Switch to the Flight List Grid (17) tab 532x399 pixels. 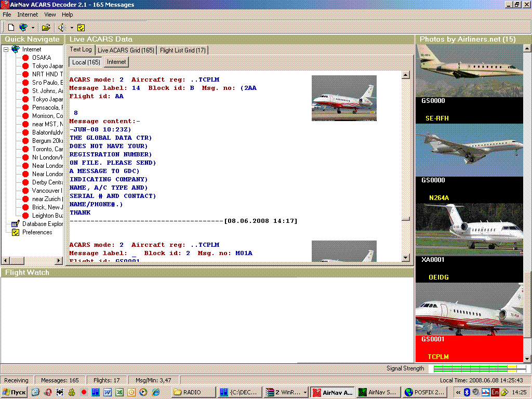[x=182, y=50]
